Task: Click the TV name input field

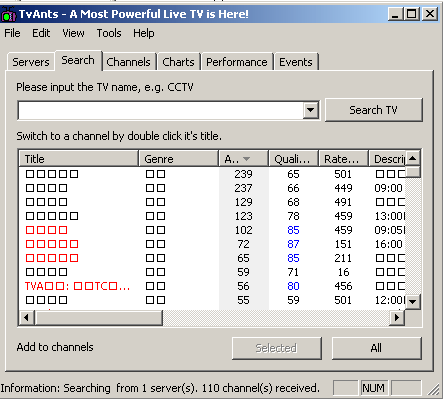Action: (x=161, y=110)
